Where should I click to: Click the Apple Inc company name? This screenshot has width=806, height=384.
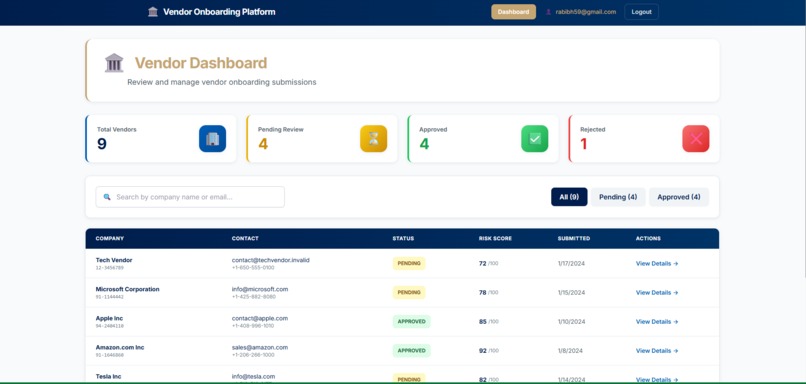109,318
